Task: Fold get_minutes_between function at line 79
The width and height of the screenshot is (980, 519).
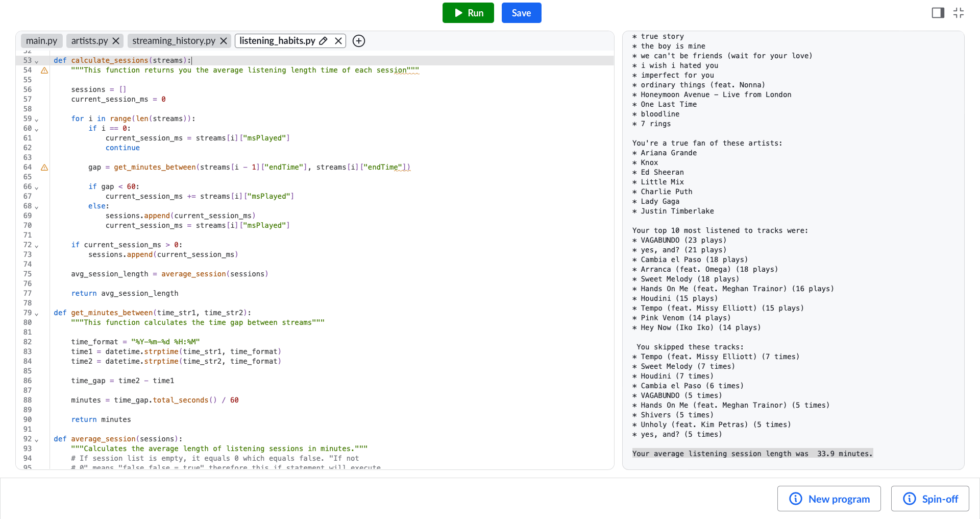Action: click(37, 314)
